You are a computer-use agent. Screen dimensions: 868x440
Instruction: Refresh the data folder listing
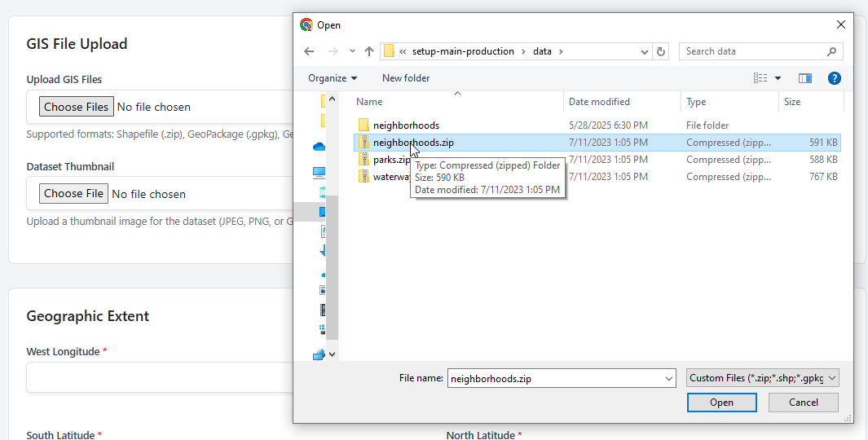[x=661, y=51]
